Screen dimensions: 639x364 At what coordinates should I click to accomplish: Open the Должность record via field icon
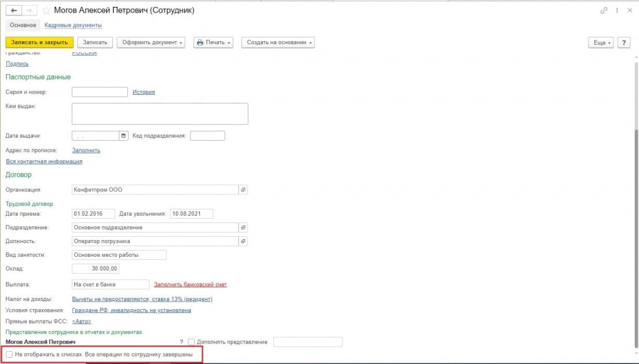coord(243,241)
